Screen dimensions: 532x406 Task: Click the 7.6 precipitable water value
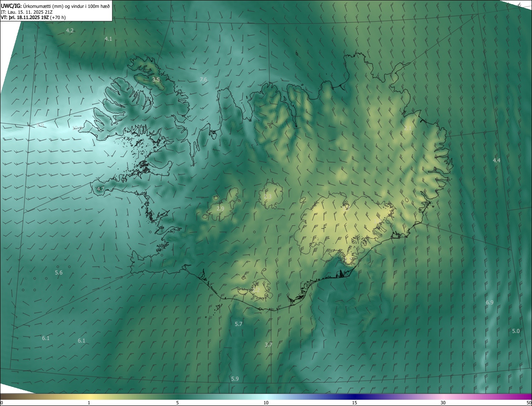coord(203,79)
